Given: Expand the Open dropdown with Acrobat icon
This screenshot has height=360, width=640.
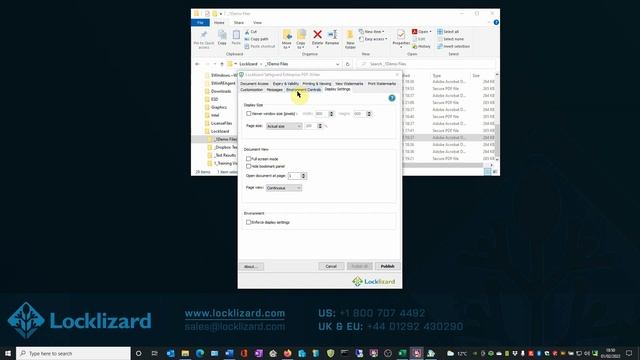Looking at the screenshot, I should (x=422, y=32).
